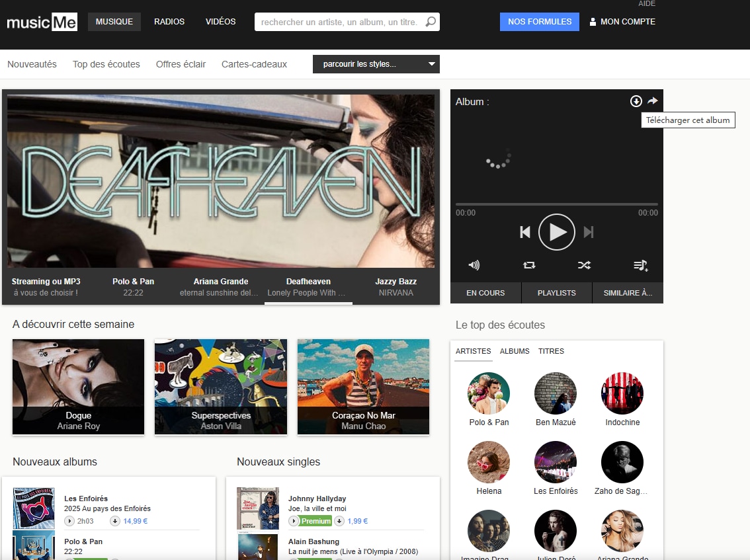Click the add-to-playlist icon in player
The height and width of the screenshot is (560, 750).
[x=640, y=265]
